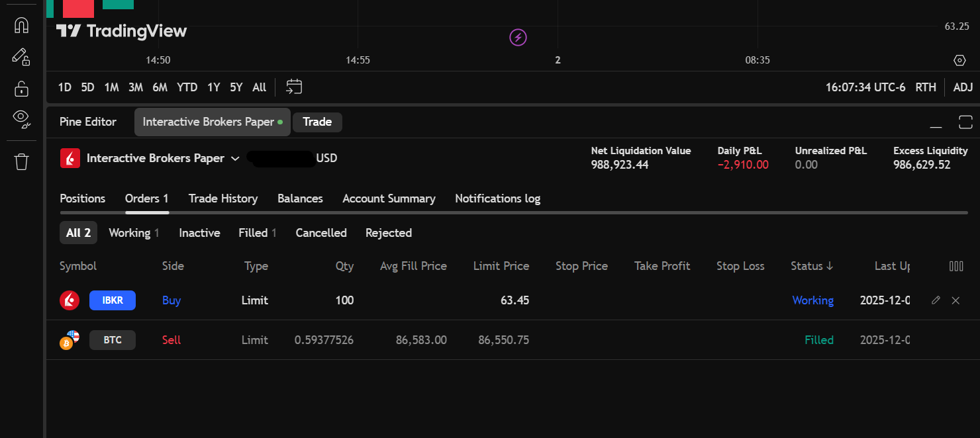Switch to the Positions tab
The image size is (980, 438).
coord(82,198)
